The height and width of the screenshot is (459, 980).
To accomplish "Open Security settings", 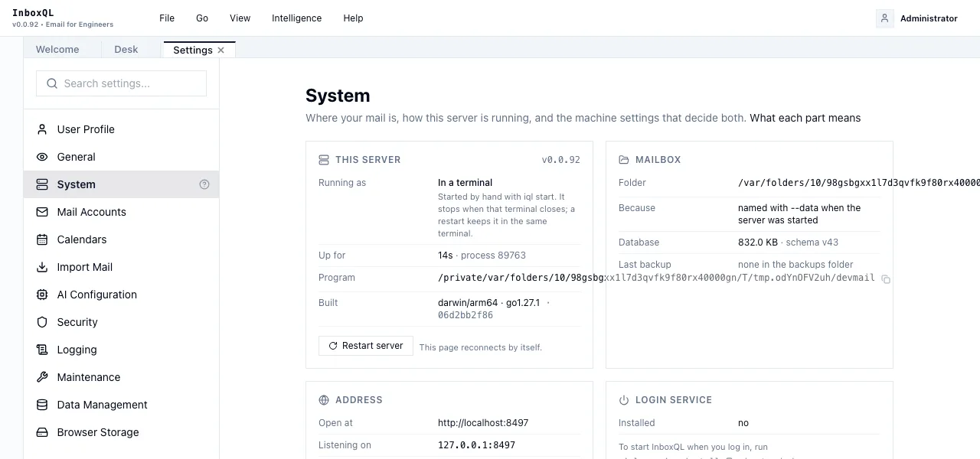I will (x=121, y=322).
